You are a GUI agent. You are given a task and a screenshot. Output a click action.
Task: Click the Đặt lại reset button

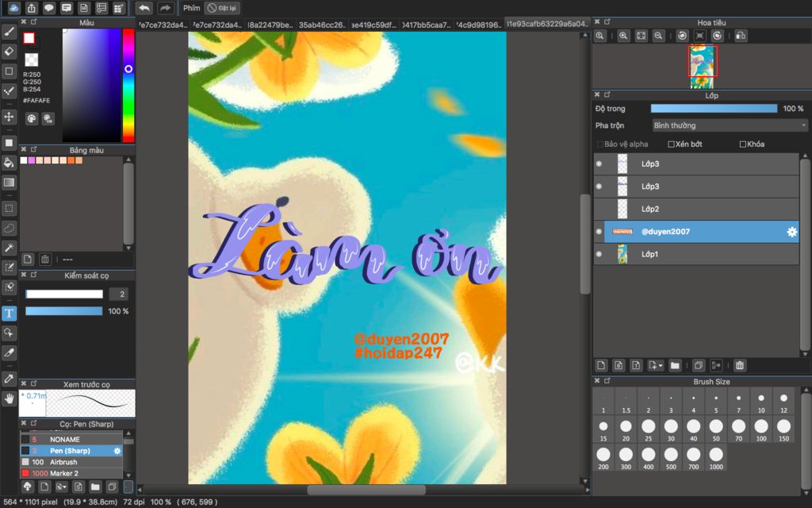(x=222, y=8)
